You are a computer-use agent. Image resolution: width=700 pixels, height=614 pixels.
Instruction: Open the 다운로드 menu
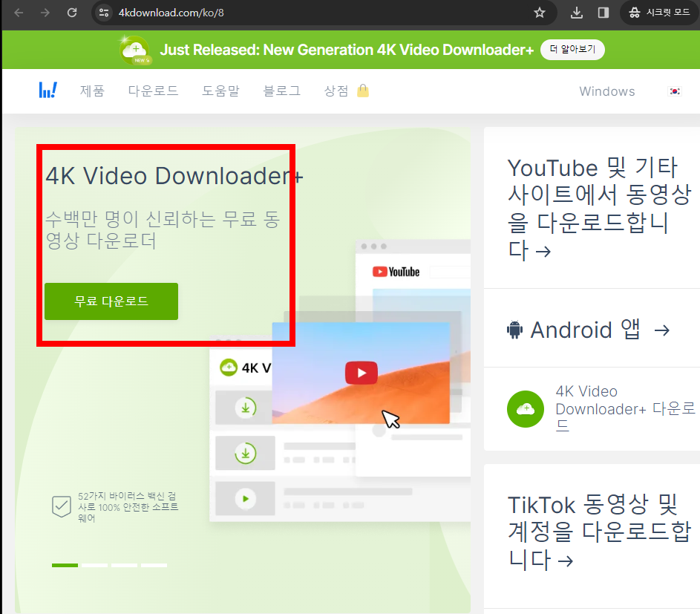[153, 91]
